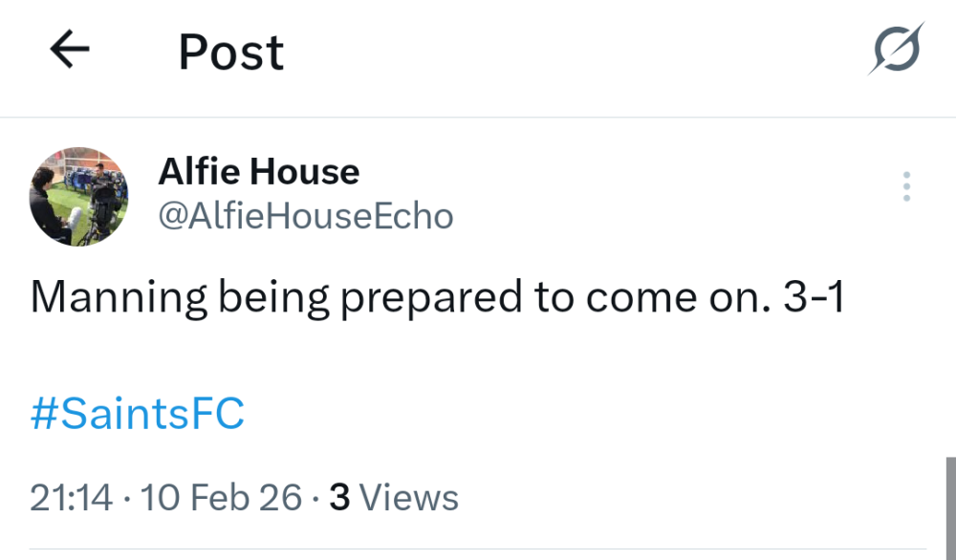
Task: Tap the back arrow to return
Action: (68, 52)
